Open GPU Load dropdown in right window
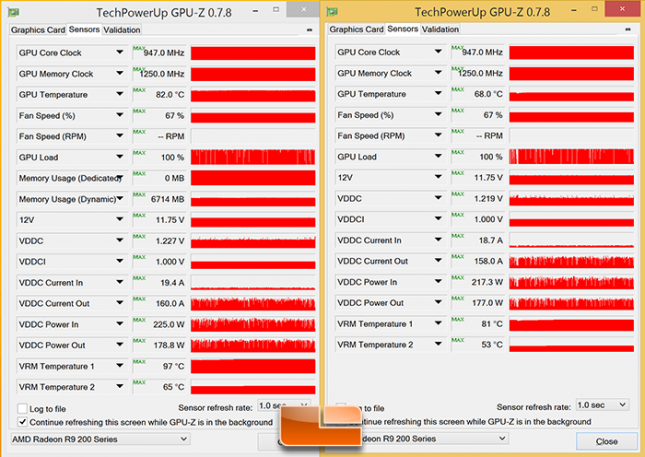This screenshot has height=457, width=645. [438, 157]
